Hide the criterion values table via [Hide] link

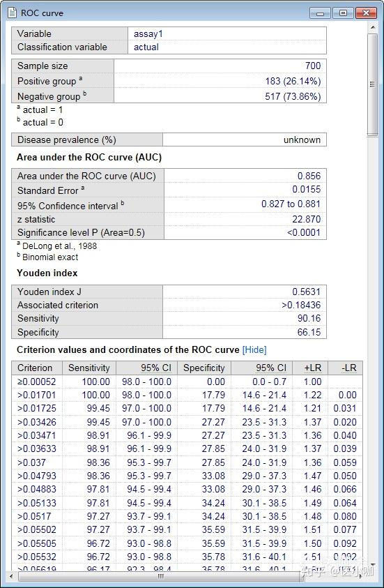coord(254,350)
